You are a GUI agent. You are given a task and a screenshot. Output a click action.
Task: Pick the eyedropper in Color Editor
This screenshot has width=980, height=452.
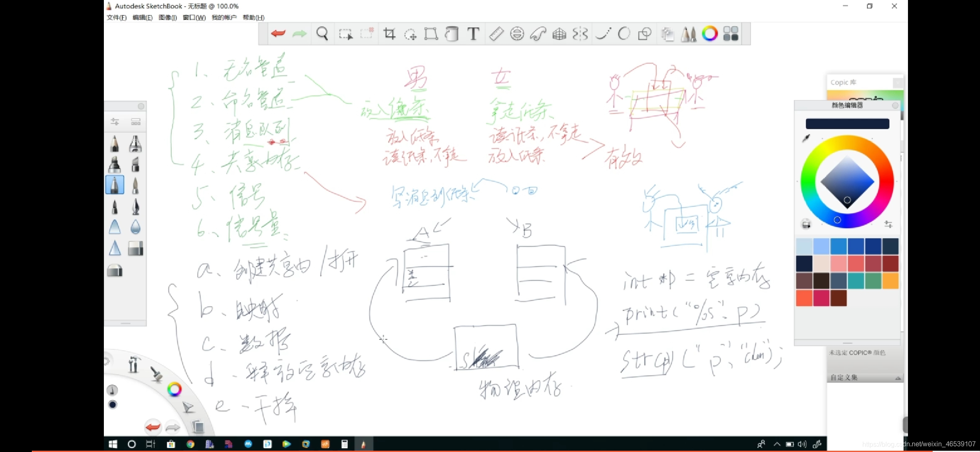(806, 138)
